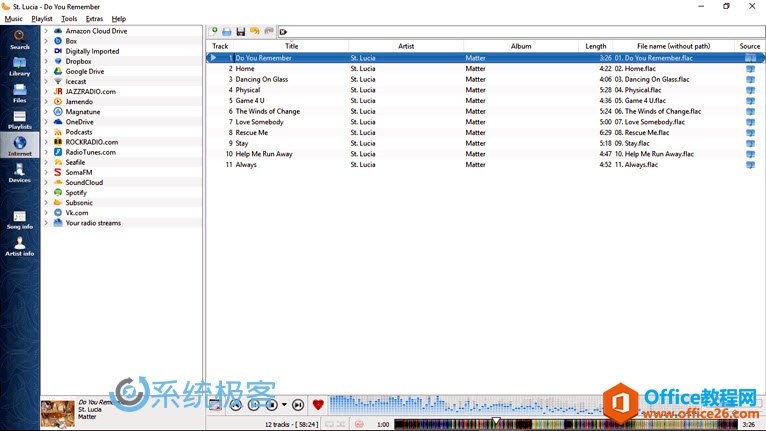Switch to the Playlists sidebar tab
766x431 pixels.
click(20, 120)
